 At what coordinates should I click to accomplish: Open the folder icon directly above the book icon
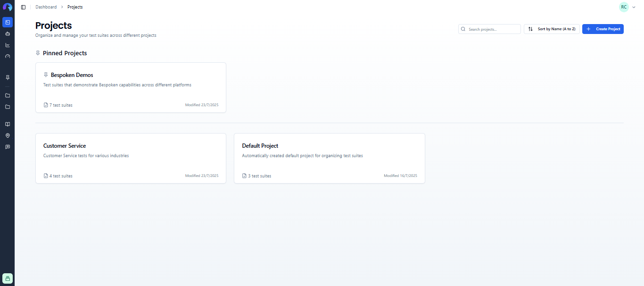[8, 107]
